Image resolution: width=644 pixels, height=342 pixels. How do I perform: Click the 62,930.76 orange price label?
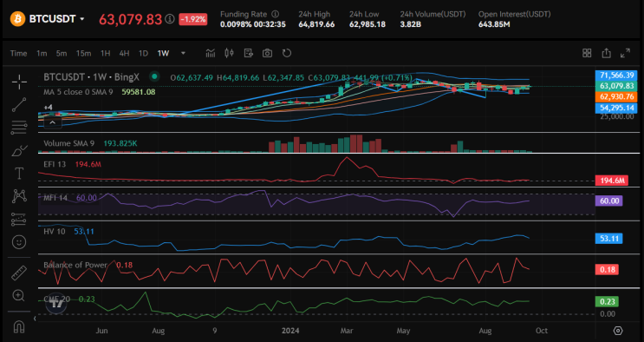point(616,96)
